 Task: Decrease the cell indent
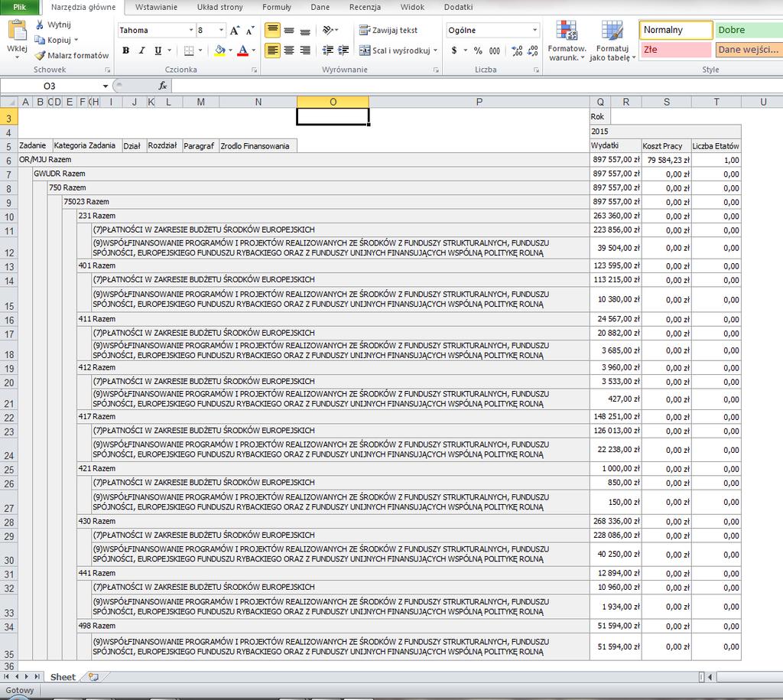(327, 50)
